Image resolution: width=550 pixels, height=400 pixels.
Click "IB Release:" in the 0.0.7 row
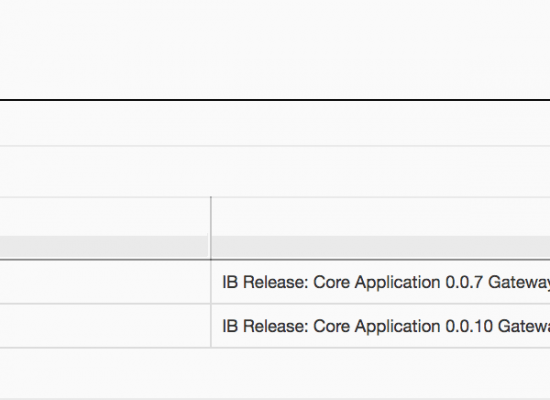pos(266,282)
